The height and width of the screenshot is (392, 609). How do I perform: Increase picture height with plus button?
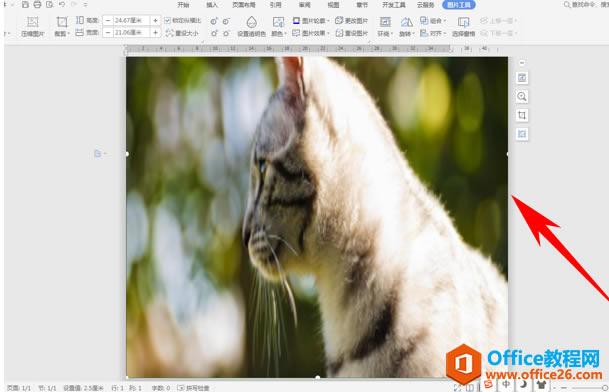coord(155,20)
